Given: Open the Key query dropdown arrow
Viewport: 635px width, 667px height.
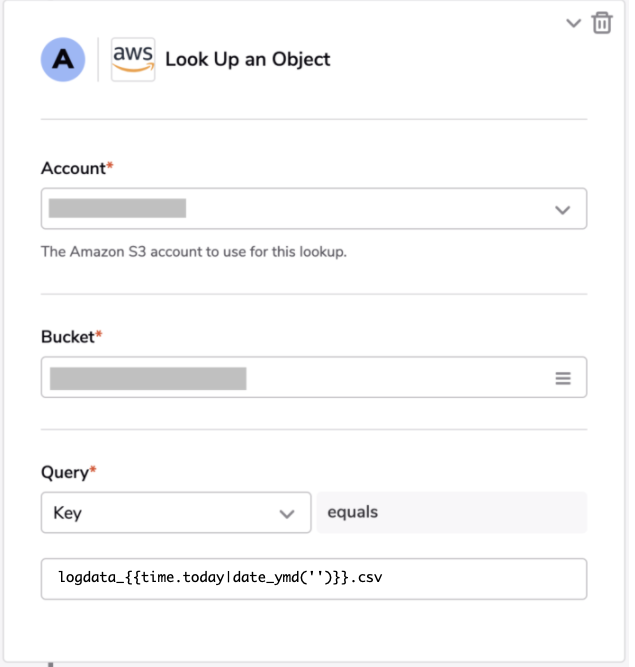Looking at the screenshot, I should click(287, 514).
